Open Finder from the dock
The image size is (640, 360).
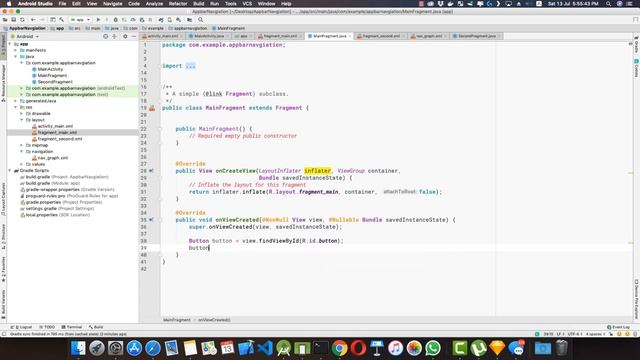(x=78, y=348)
